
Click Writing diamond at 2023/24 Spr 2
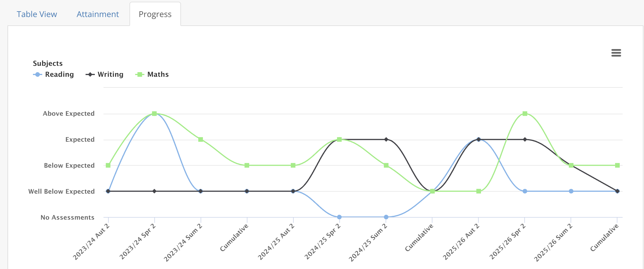pos(154,191)
